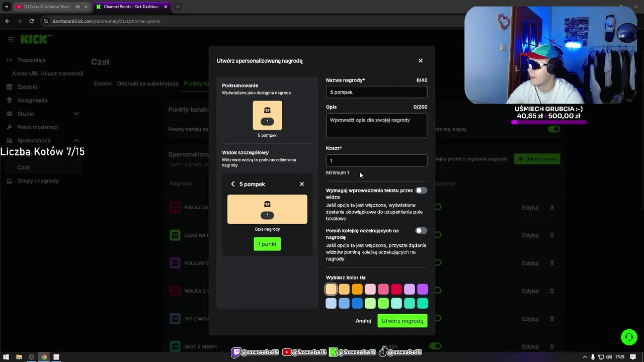Delete the WALKA Z reward with trash icon
The height and width of the screenshot is (362, 644).
pos(552,291)
